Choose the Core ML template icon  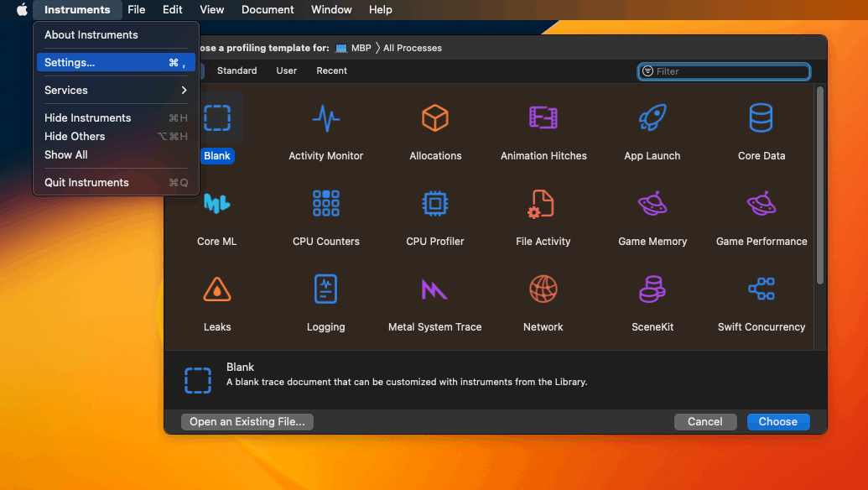tap(216, 203)
